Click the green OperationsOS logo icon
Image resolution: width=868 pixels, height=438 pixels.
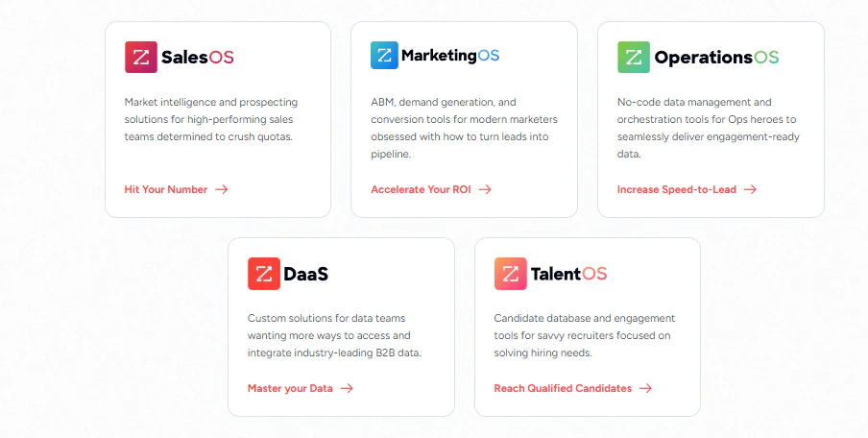click(x=634, y=57)
